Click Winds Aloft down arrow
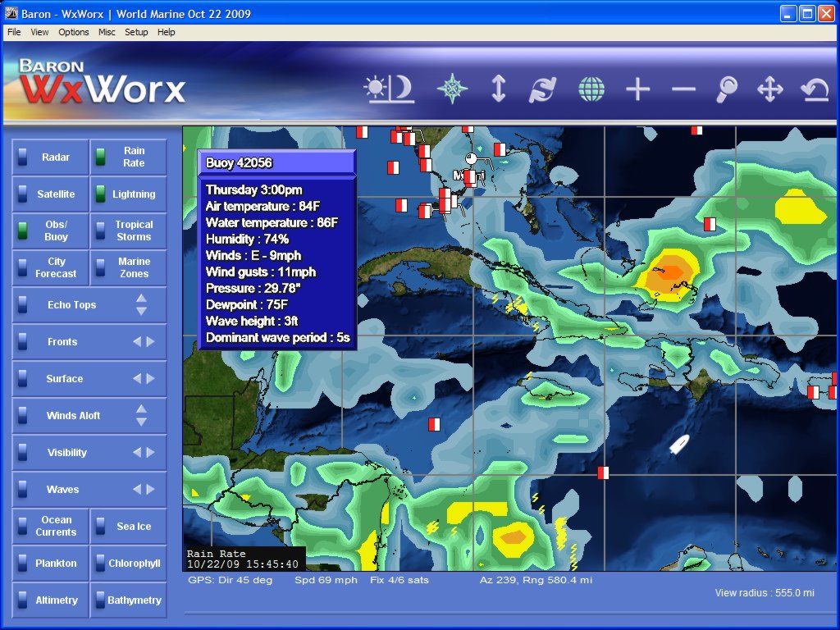Viewport: 840px width, 630px height. (x=141, y=422)
